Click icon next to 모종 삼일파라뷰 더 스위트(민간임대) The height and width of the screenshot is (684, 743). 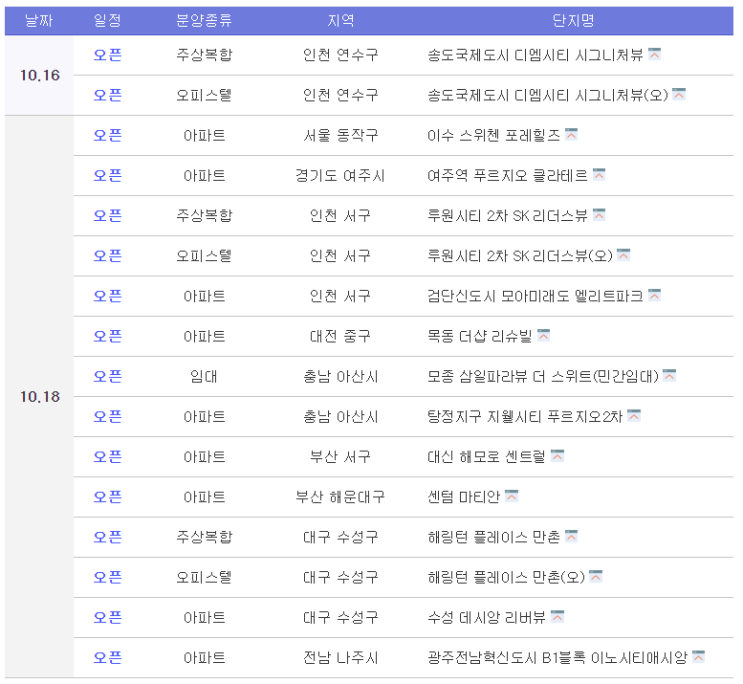click(x=669, y=375)
